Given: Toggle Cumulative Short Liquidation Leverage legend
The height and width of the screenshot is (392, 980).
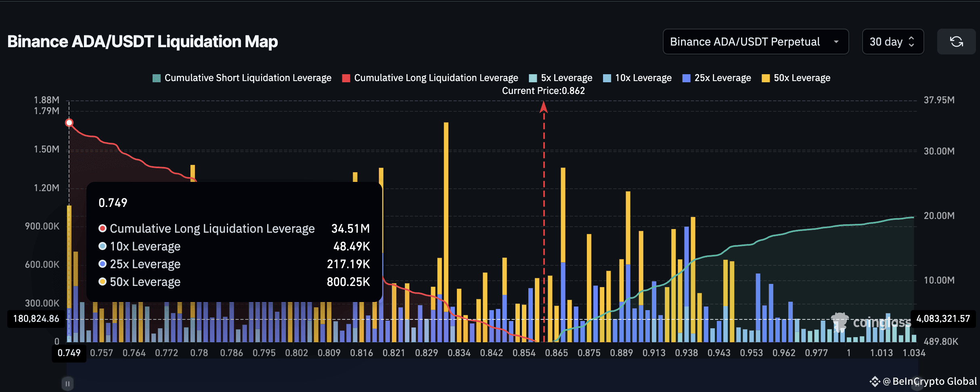Looking at the screenshot, I should click(x=242, y=78).
